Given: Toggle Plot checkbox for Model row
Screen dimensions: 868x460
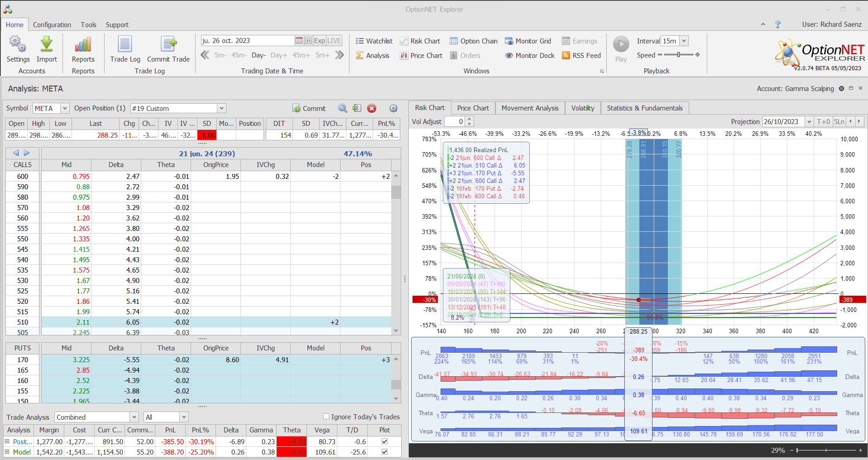Looking at the screenshot, I should point(384,452).
